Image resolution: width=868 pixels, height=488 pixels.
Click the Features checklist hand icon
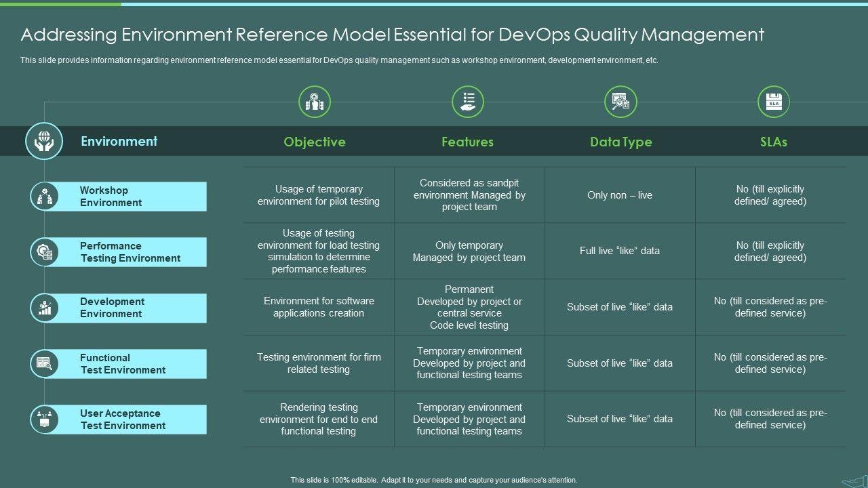pos(468,102)
